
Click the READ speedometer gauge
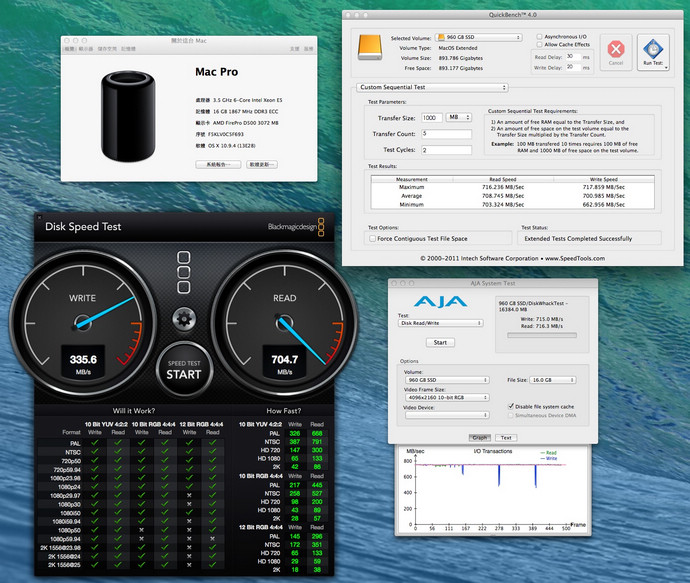tap(284, 323)
